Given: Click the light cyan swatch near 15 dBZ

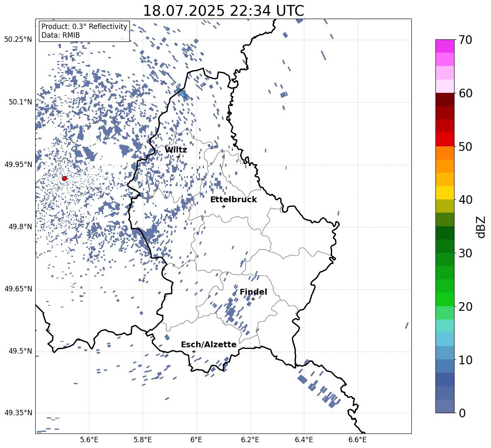Looking at the screenshot, I should point(445,326).
